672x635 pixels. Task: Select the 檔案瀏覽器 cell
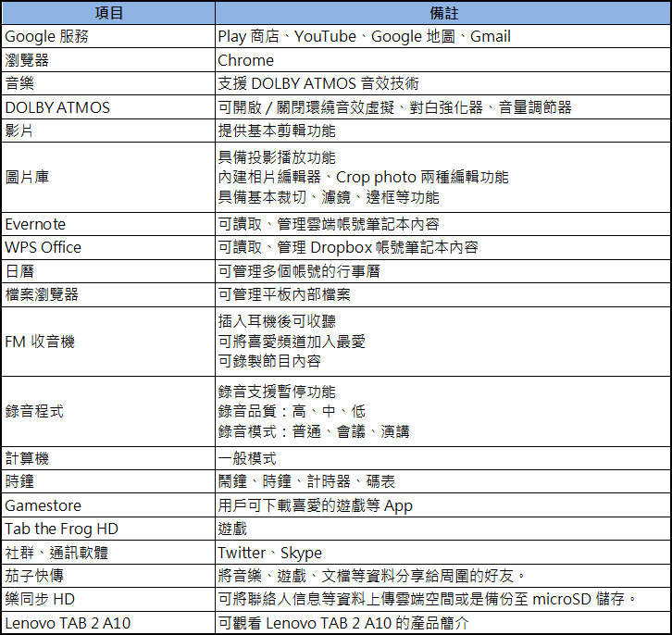(108, 294)
